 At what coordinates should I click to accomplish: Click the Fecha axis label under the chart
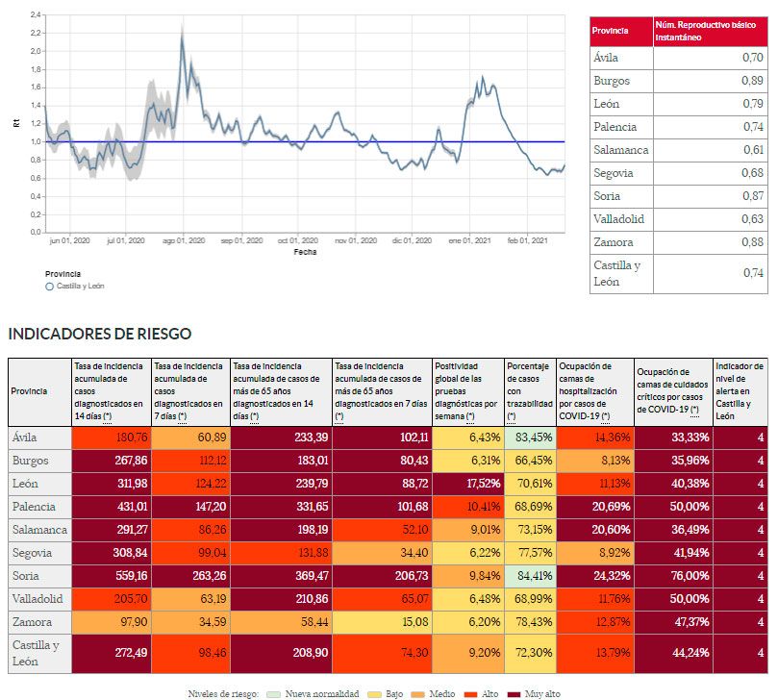tap(305, 251)
